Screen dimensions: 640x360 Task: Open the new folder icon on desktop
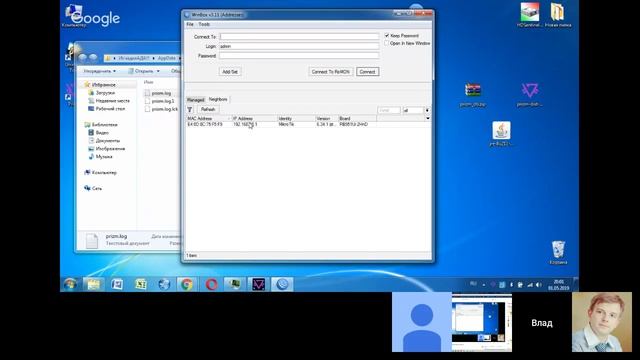pyautogui.click(x=558, y=15)
